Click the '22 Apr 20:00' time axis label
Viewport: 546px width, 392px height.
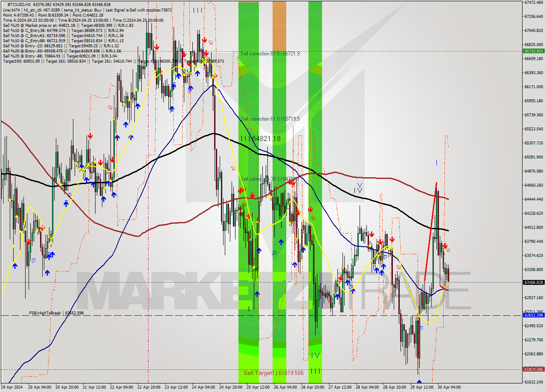coord(148,387)
